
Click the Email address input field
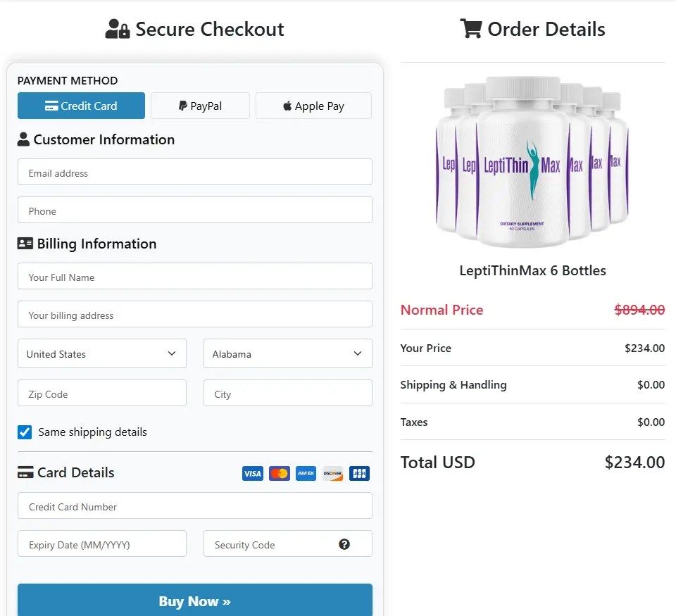coord(194,172)
